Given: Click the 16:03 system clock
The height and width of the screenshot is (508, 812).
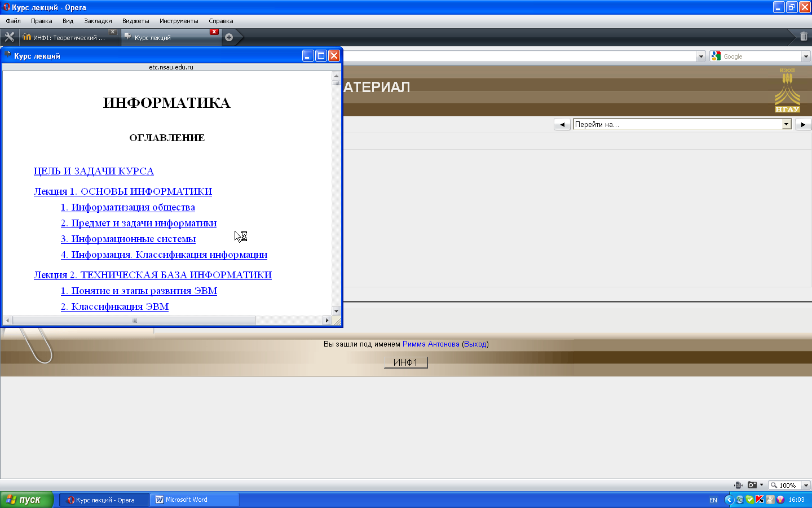Looking at the screenshot, I should pos(796,500).
